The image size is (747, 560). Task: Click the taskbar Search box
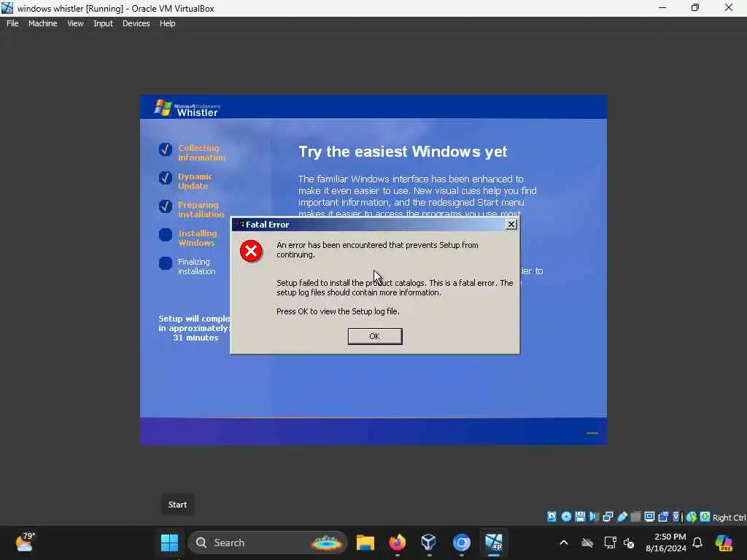tap(268, 542)
